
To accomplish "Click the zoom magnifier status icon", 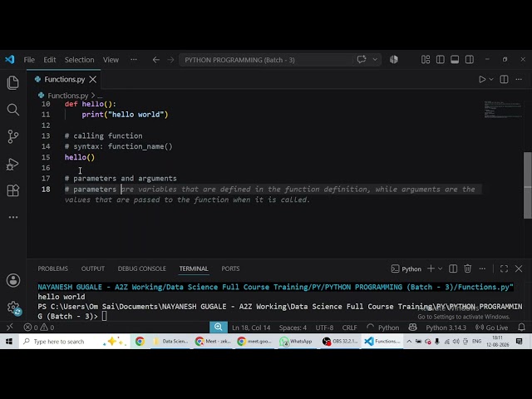I will [x=218, y=327].
